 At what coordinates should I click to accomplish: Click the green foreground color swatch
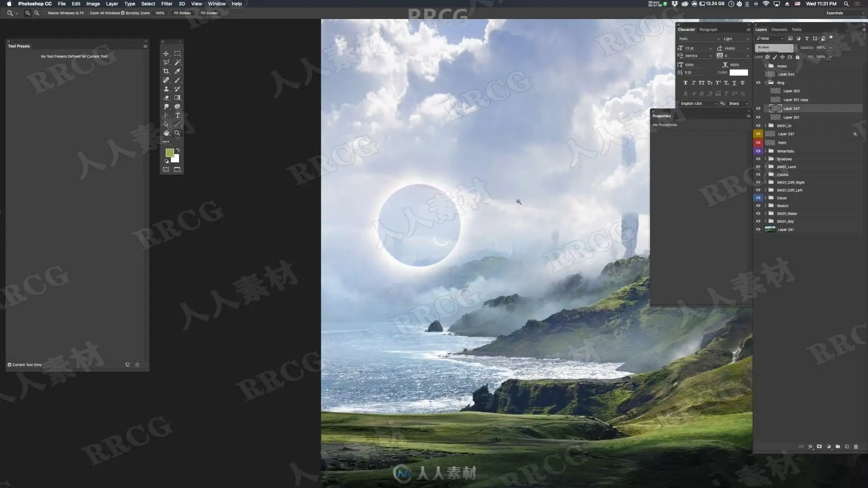tap(169, 153)
